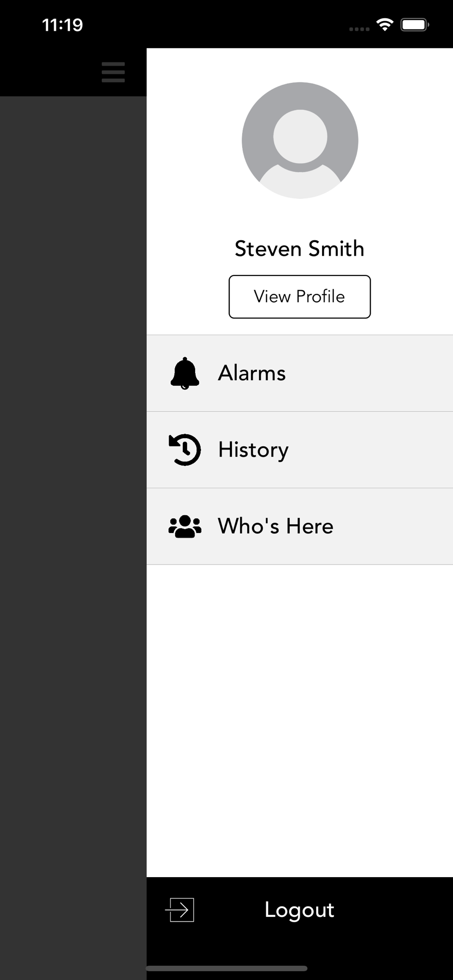
Task: Select the Alarms menu label
Action: tap(252, 373)
